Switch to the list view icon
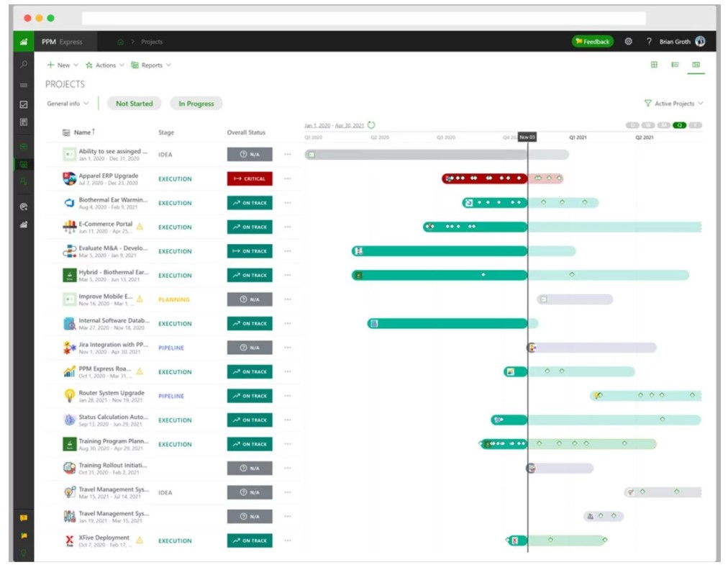The width and height of the screenshot is (728, 570). point(675,65)
